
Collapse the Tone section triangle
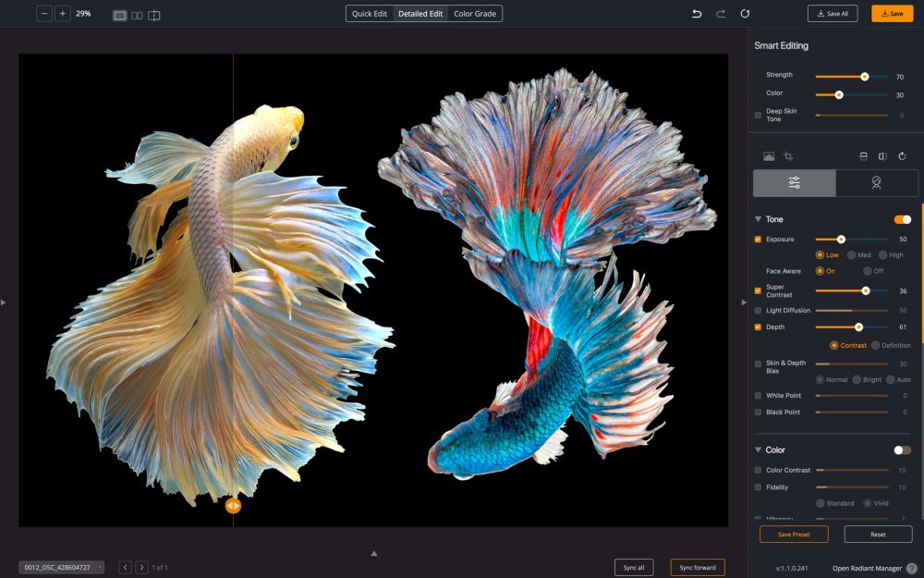pos(758,219)
